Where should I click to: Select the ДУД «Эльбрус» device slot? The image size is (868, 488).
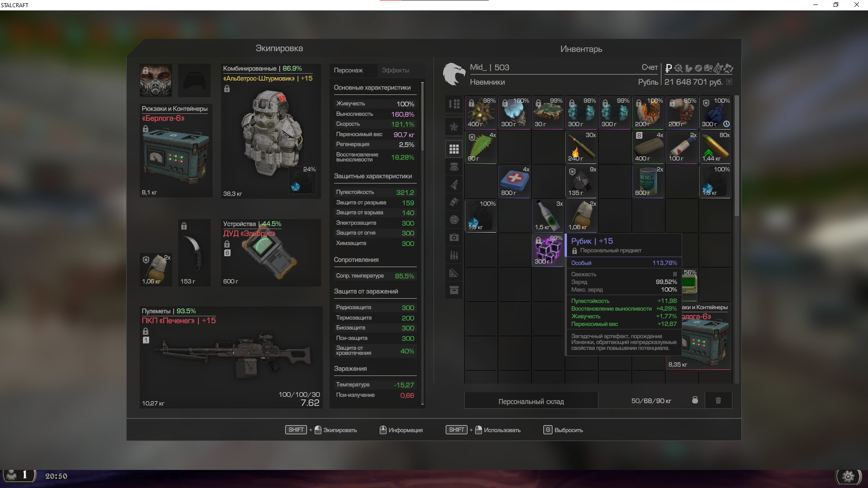point(271,253)
